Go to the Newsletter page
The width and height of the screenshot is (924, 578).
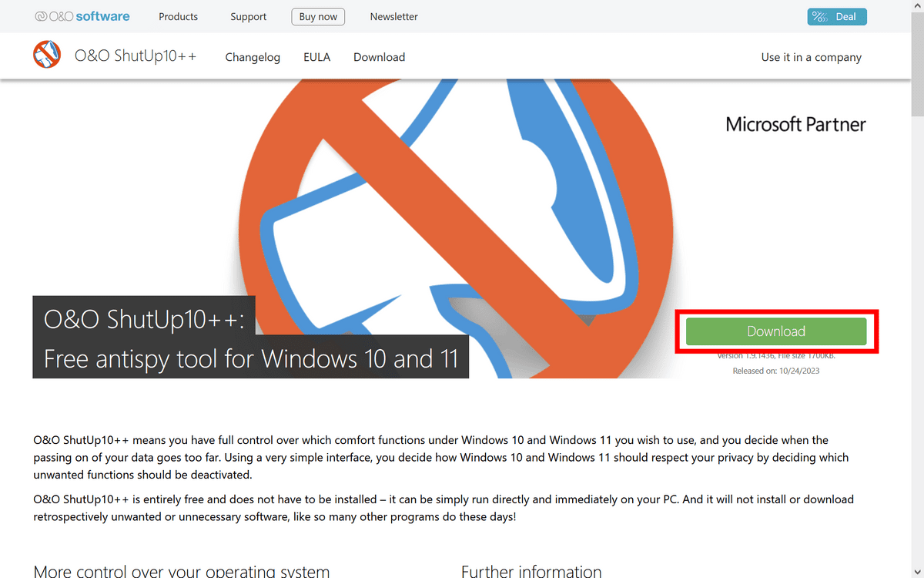click(393, 16)
